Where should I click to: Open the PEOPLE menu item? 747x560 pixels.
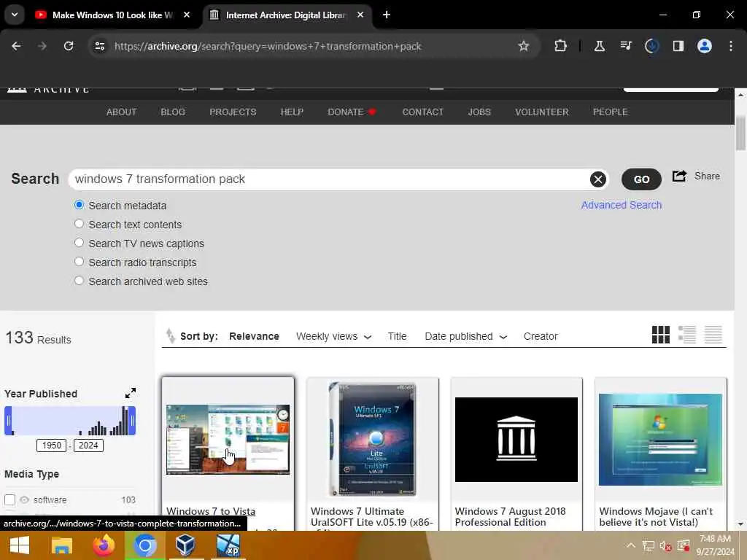[611, 112]
